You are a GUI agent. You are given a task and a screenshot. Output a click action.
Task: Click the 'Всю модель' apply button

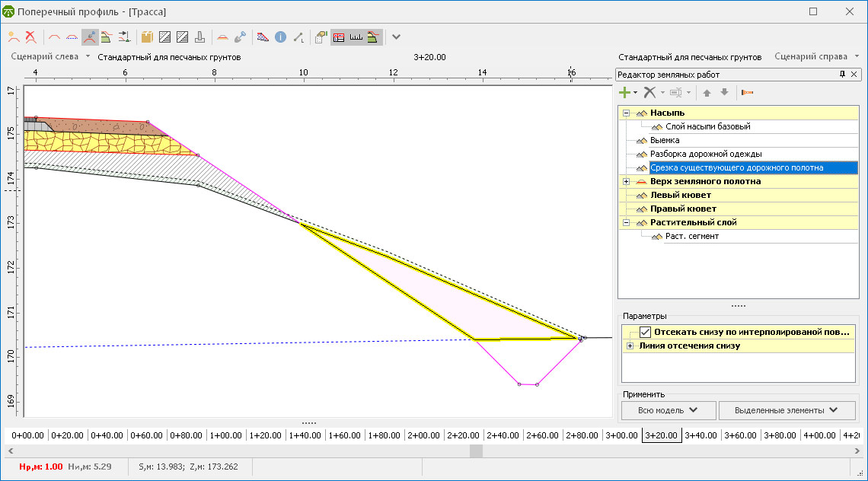(x=669, y=410)
